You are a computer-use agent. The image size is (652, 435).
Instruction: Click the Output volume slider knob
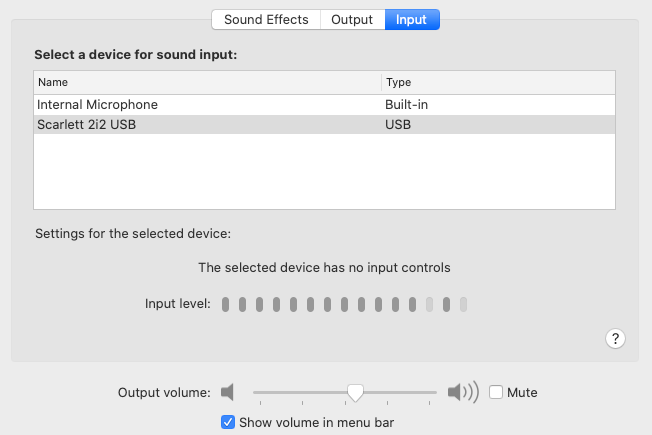355,392
